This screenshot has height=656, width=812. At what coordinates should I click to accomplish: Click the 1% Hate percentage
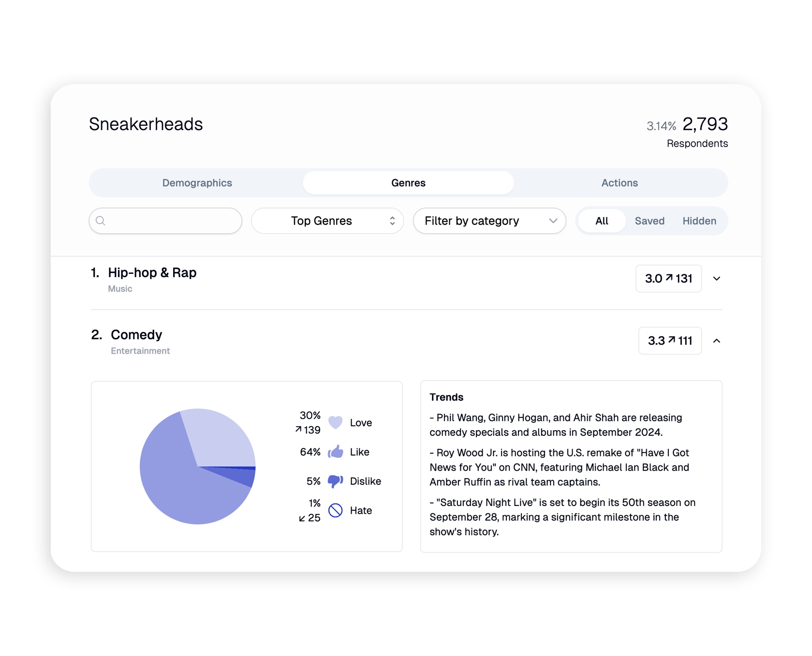click(x=314, y=503)
